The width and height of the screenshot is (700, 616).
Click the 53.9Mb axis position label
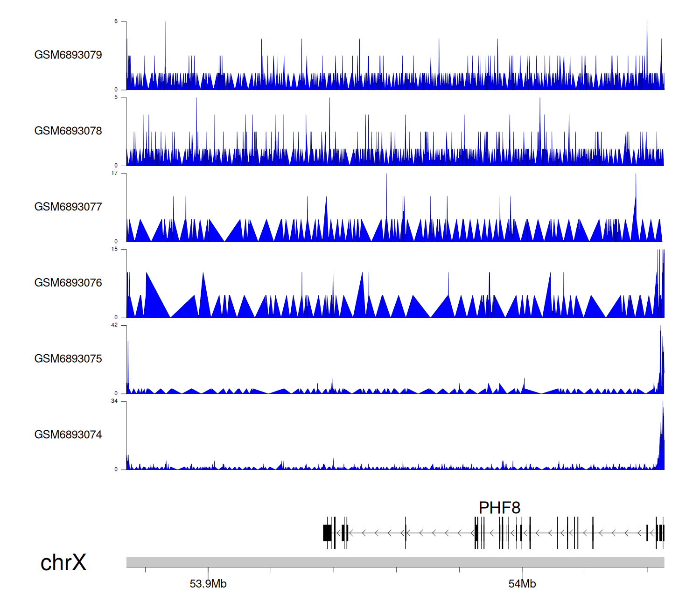[208, 584]
